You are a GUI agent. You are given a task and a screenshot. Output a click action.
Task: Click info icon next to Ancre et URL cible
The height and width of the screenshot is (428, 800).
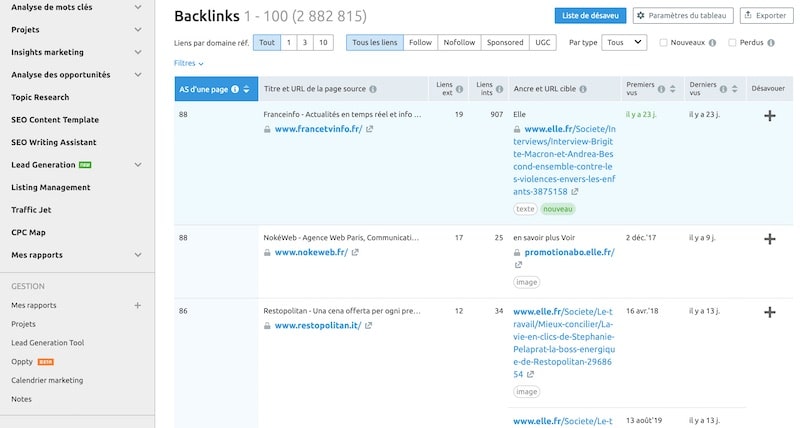click(583, 89)
